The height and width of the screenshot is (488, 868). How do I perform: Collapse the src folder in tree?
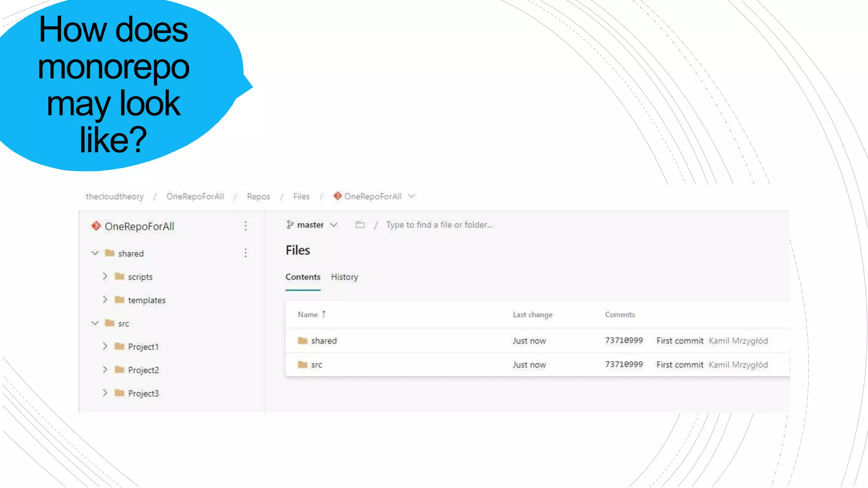[x=95, y=323]
